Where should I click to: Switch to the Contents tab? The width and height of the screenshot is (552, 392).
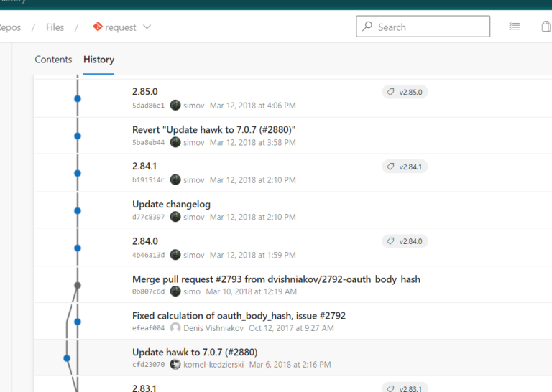[53, 60]
